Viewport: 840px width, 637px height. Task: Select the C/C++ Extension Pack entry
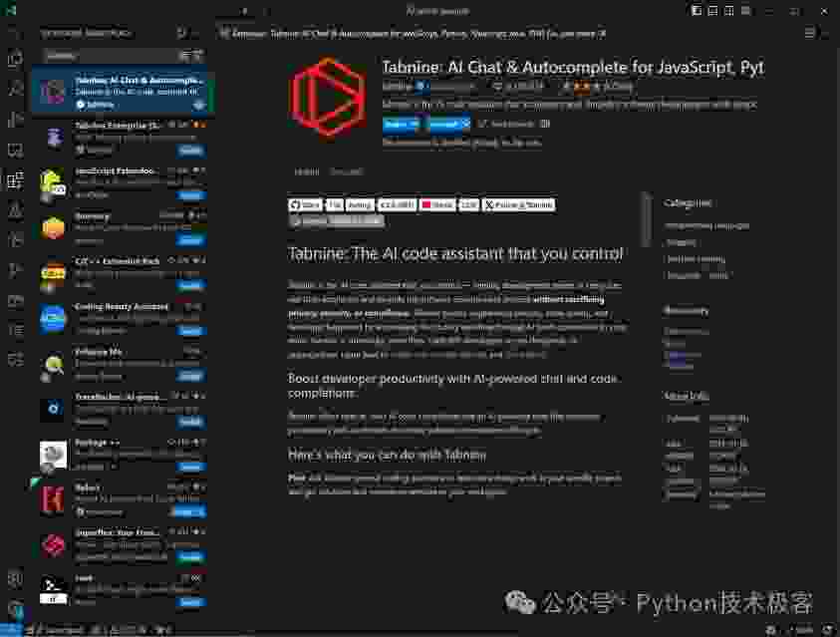pos(124,272)
